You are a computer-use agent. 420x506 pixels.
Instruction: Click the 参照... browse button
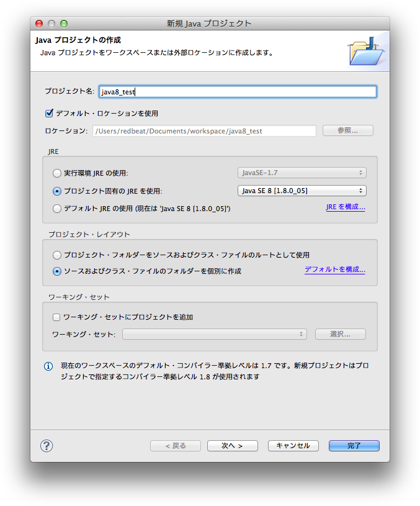tap(348, 130)
